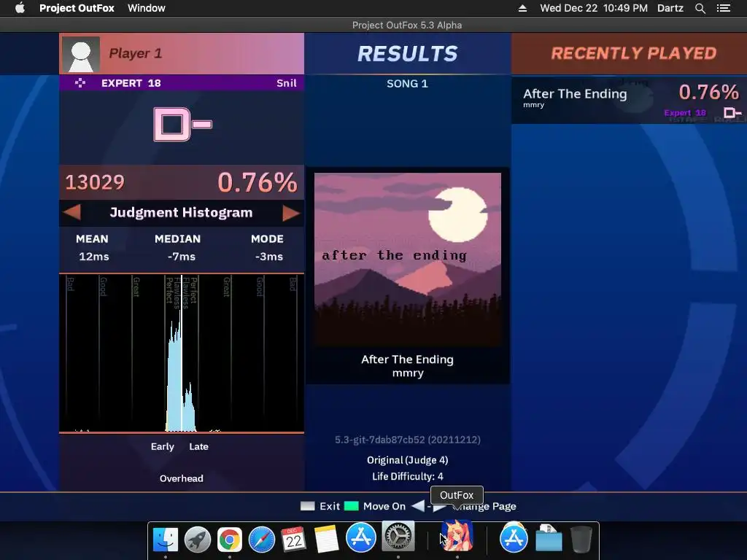Click the OutFox icon in the dock
This screenshot has width=747, height=560.
point(457,534)
